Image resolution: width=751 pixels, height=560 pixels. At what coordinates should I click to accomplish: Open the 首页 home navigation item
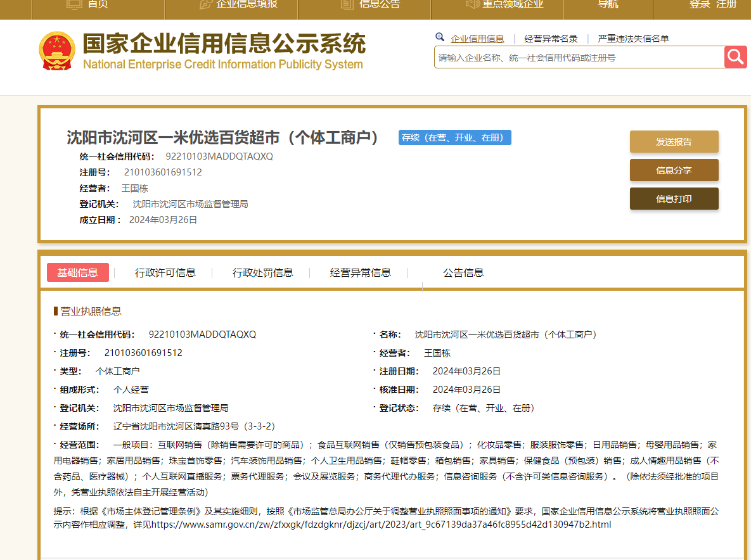tap(87, 4)
